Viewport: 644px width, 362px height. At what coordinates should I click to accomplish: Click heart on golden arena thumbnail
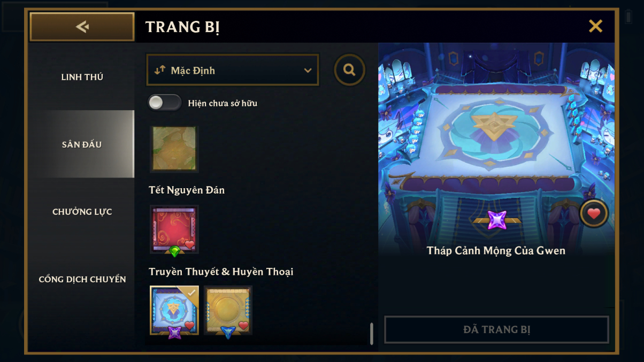(243, 325)
